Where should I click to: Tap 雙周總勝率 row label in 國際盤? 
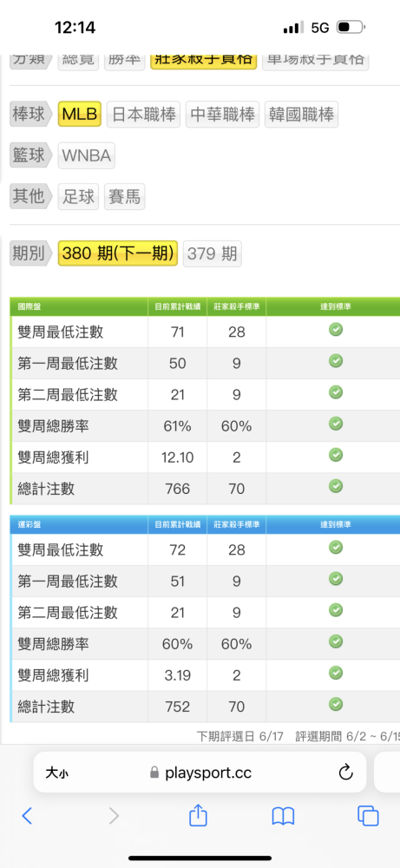tap(53, 425)
